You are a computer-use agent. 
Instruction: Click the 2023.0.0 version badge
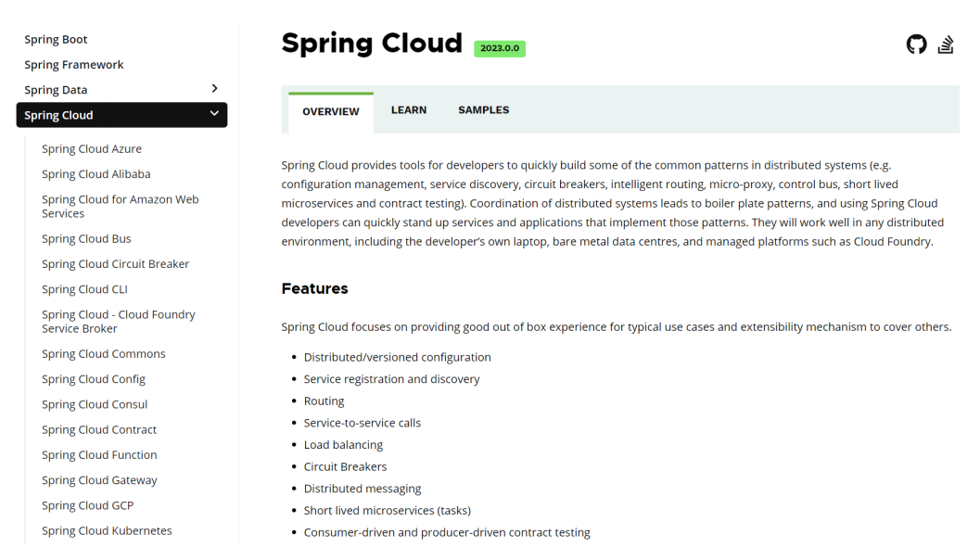tap(500, 48)
